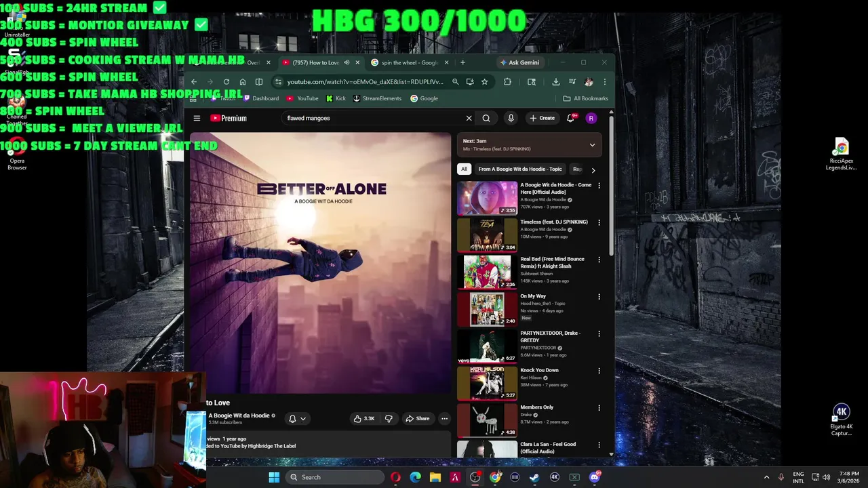The width and height of the screenshot is (868, 488).
Task: Open Chrome three-dot menu
Action: coord(604,81)
